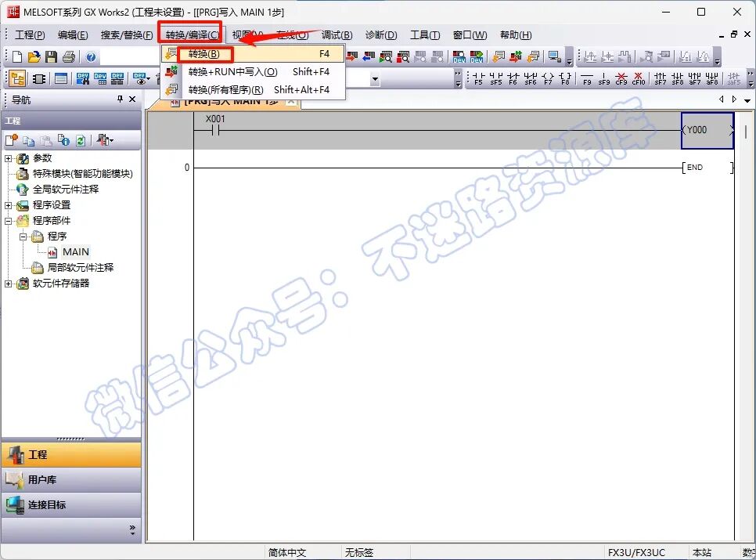Click the Dev watch icon with white circle
This screenshot has height=560, width=756.
[x=459, y=57]
